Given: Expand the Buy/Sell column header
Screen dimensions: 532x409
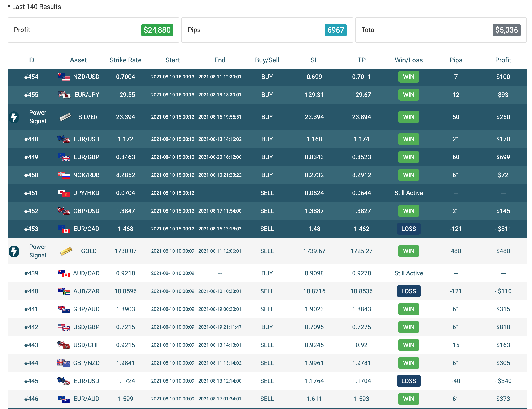Looking at the screenshot, I should coord(267,60).
